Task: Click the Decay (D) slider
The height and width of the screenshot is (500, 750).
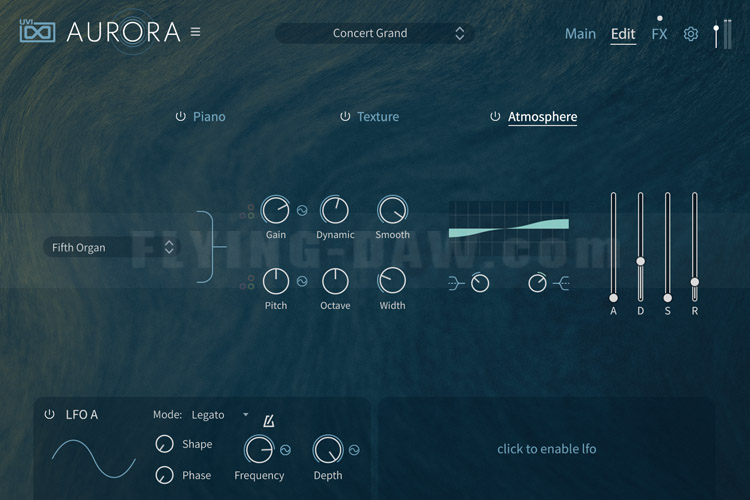Action: point(640,247)
